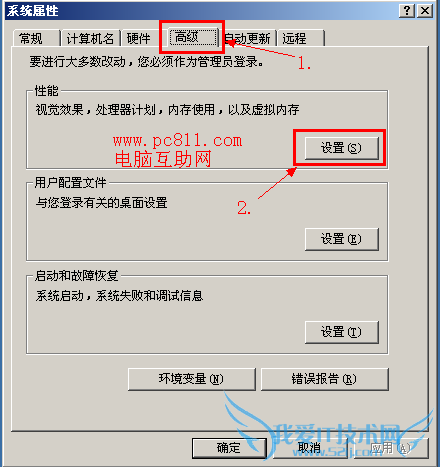Click the 高级 tab
The height and width of the screenshot is (467, 440).
193,37
